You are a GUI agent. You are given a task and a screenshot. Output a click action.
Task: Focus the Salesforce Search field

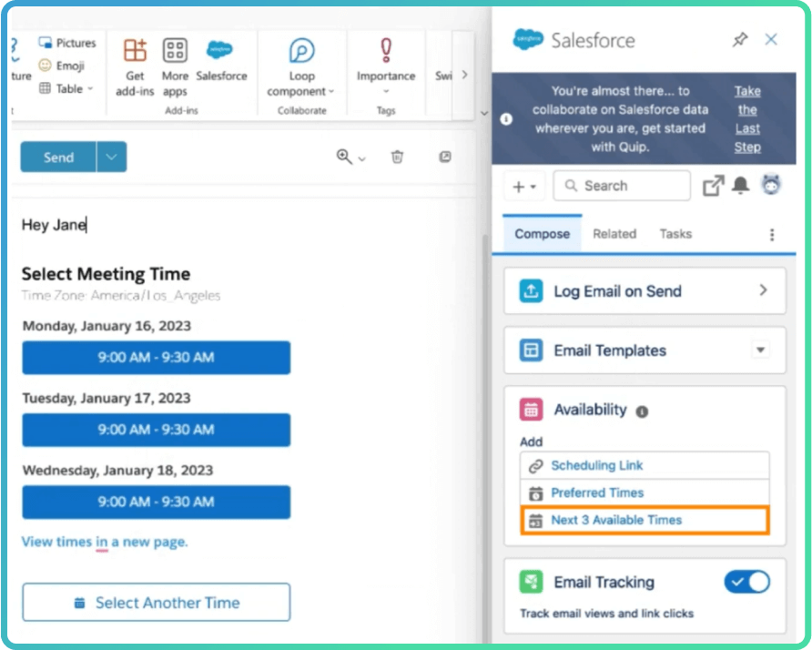(x=622, y=186)
